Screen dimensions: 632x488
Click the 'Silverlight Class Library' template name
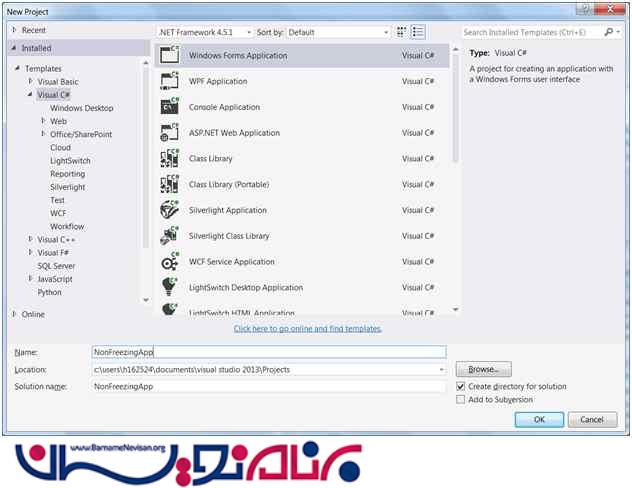pos(229,236)
